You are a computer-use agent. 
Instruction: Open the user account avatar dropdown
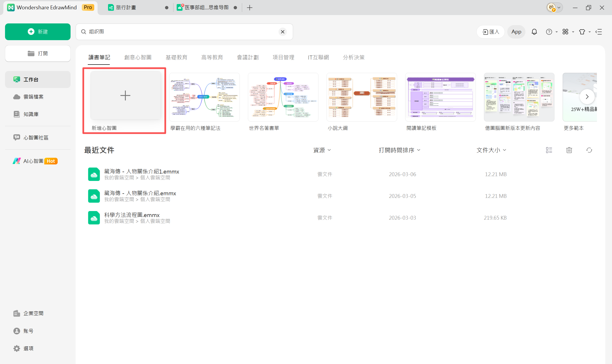(554, 8)
